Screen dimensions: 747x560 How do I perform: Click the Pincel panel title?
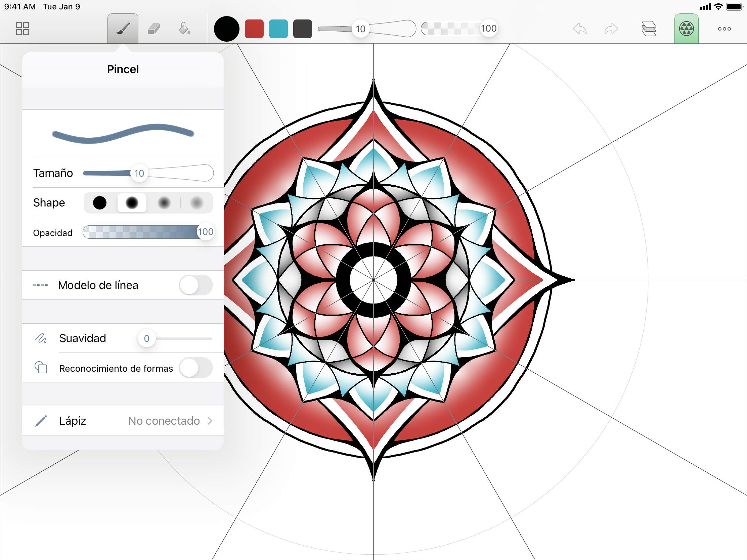pyautogui.click(x=123, y=69)
